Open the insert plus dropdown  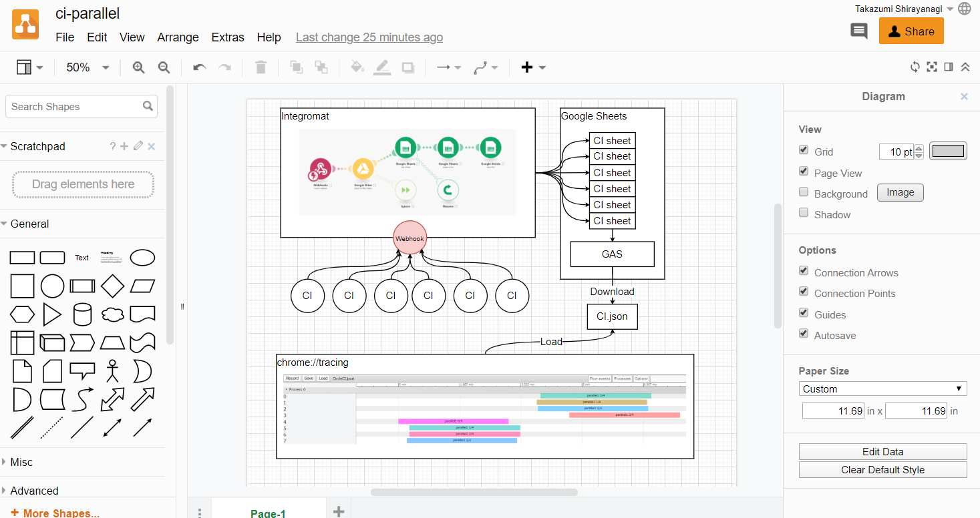coord(533,67)
